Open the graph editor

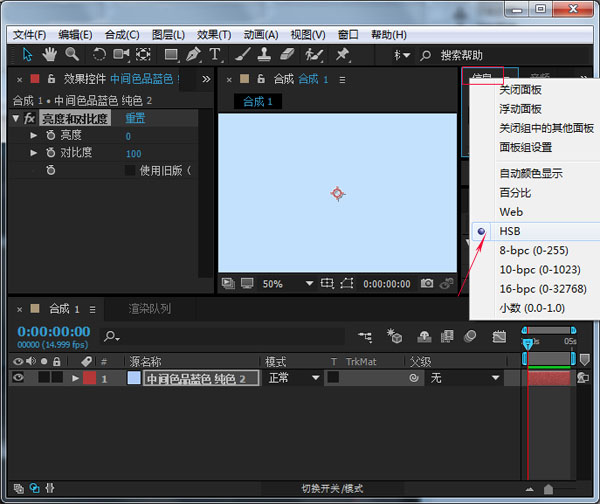[x=499, y=336]
